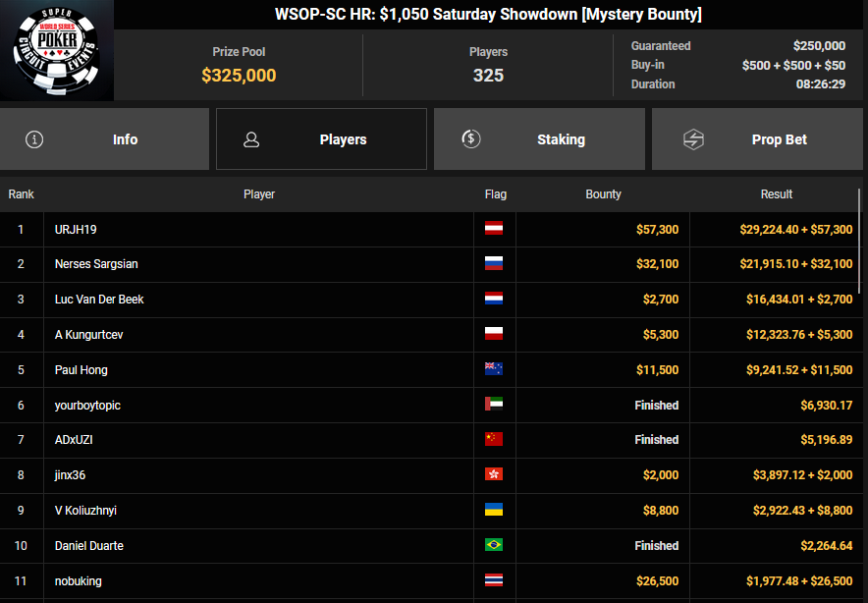This screenshot has height=603, width=868.
Task: Sort by the Rank column header
Action: click(21, 194)
